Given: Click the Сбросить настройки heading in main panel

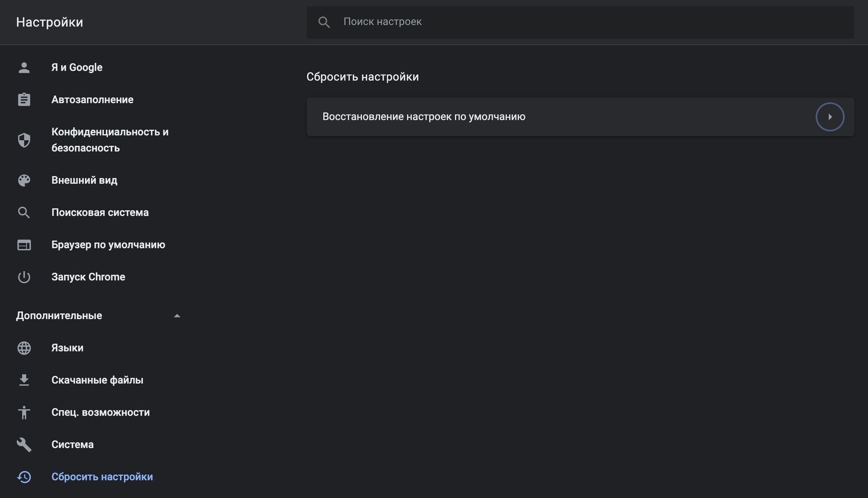Looking at the screenshot, I should coord(362,77).
